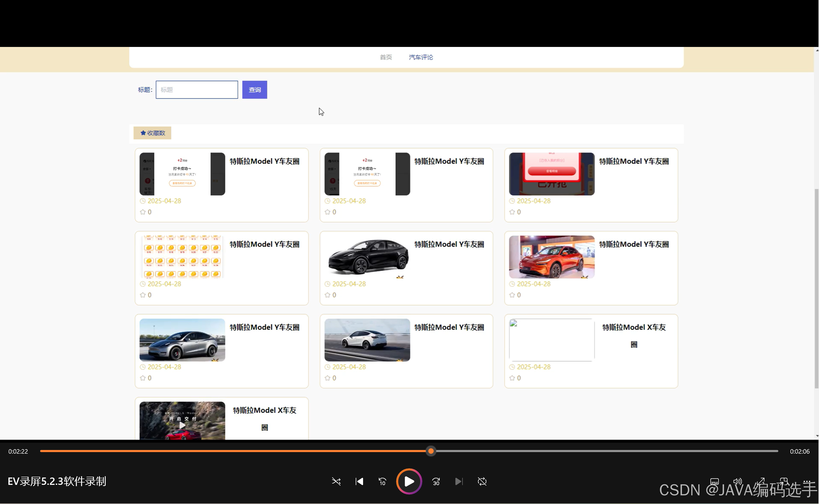Click the remaining time 0:02:06
Screen dimensions: 819x504
(x=800, y=451)
